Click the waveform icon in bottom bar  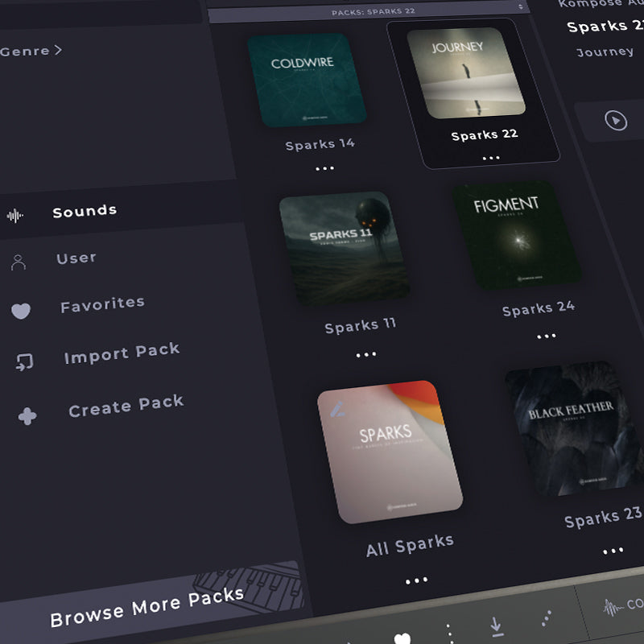click(x=613, y=607)
